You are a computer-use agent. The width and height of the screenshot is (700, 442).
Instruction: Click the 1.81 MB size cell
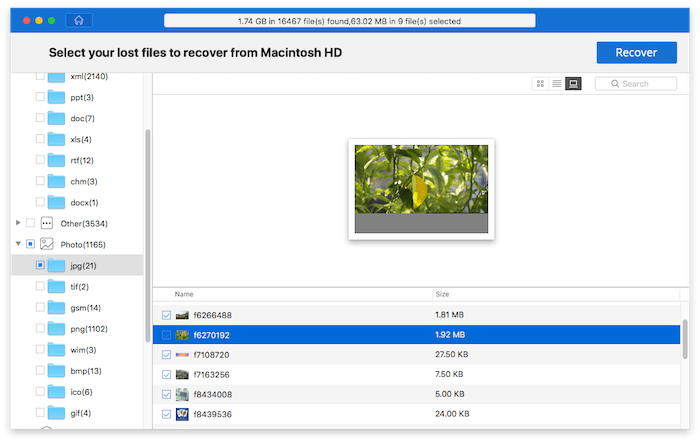(450, 315)
